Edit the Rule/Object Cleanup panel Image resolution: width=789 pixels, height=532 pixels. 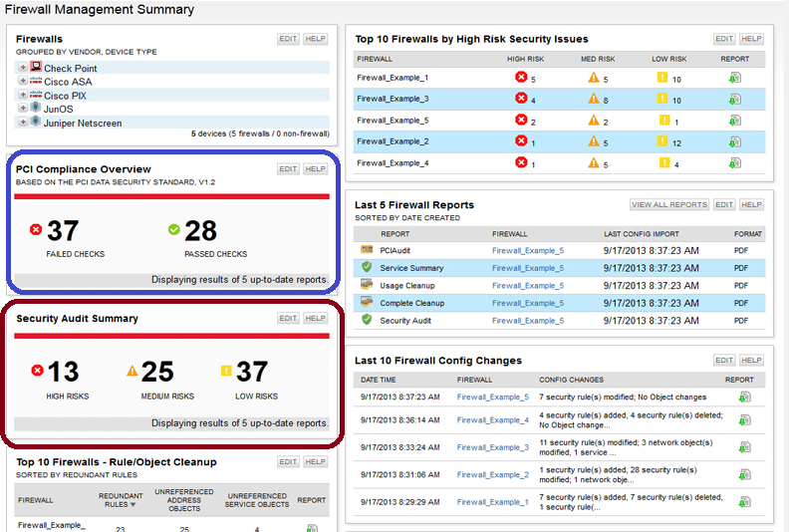pyautogui.click(x=288, y=462)
